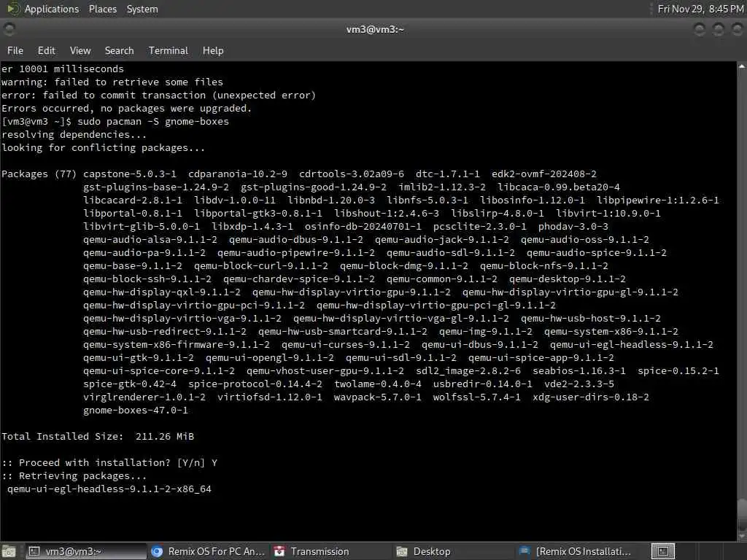This screenshot has height=560, width=747.
Task: Click 'Total Installed Size: 211.26 MiB' line
Action: [x=98, y=436]
